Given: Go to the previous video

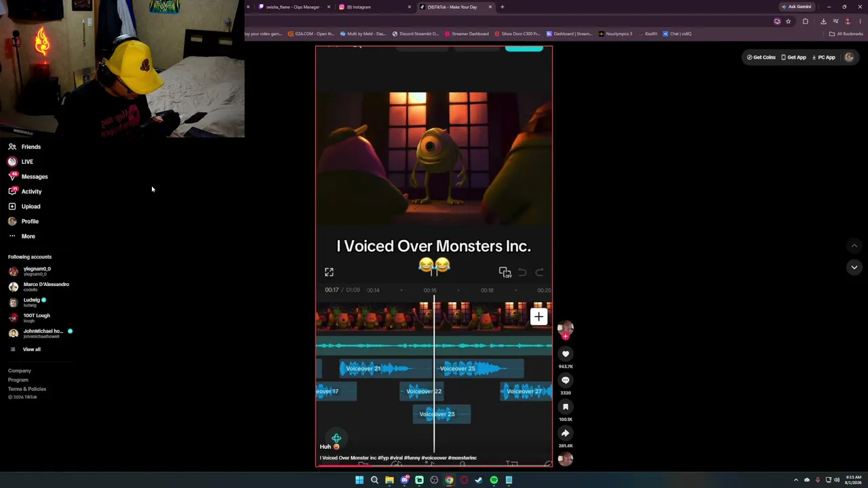Looking at the screenshot, I should pyautogui.click(x=854, y=246).
